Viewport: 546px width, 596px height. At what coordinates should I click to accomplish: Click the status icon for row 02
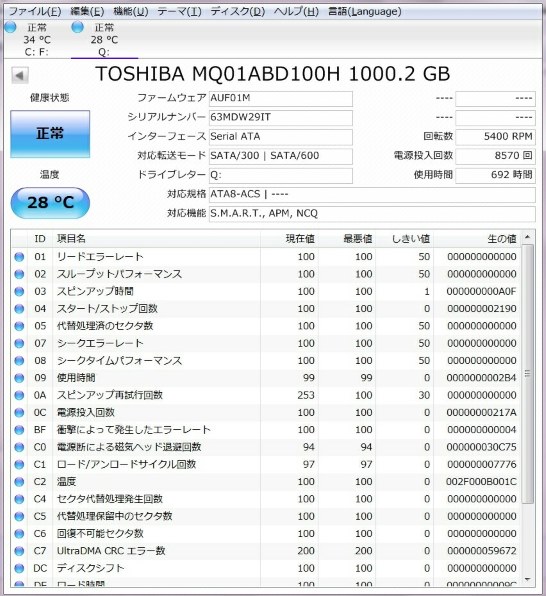coord(19,274)
